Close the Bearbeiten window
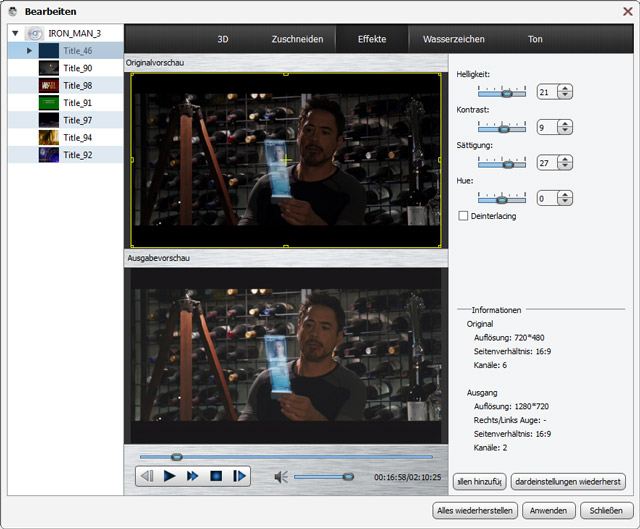 [x=628, y=11]
